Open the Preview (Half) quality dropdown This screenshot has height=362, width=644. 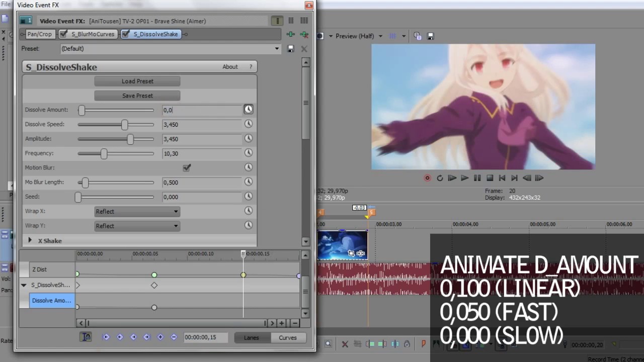coord(380,36)
